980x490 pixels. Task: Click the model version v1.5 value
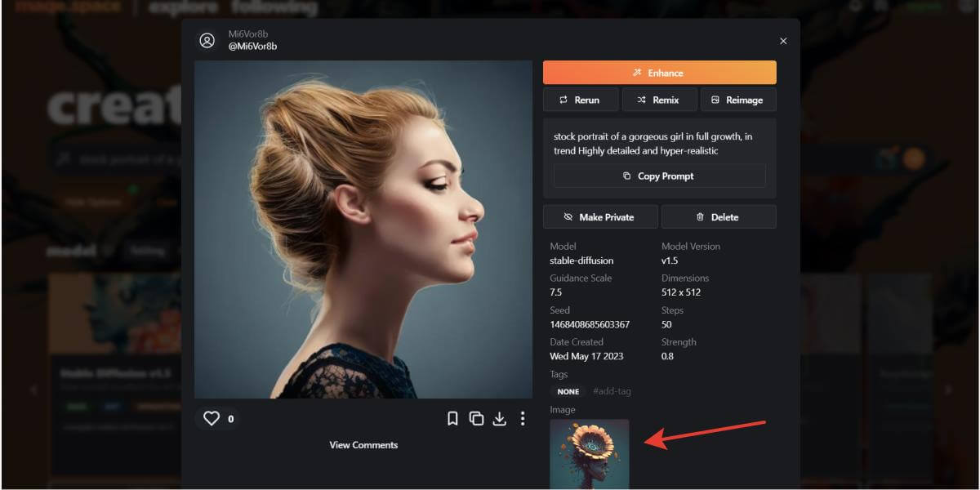(x=670, y=261)
